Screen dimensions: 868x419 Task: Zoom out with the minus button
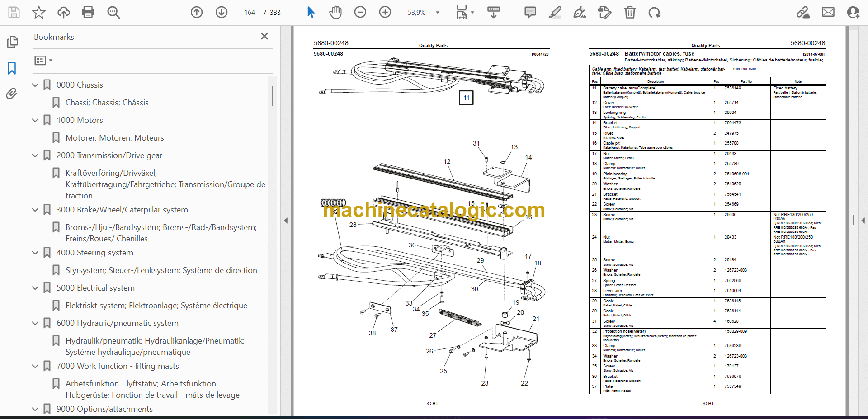point(360,12)
